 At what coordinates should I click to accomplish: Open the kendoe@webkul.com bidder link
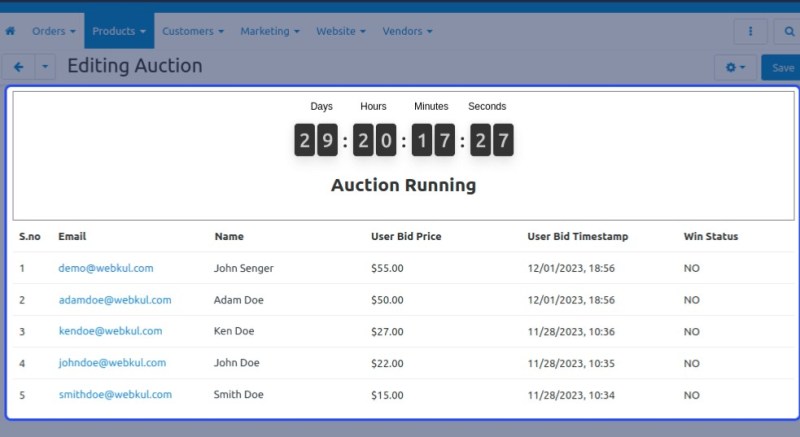[x=110, y=331]
